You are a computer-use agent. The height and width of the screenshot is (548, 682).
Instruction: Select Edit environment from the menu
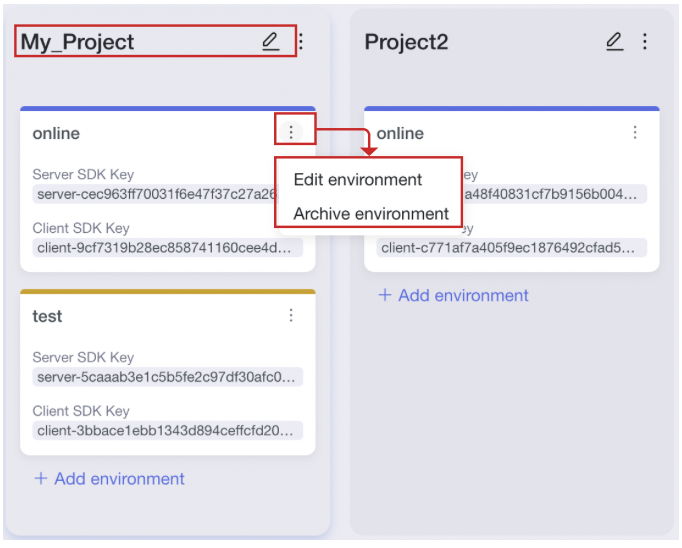(x=357, y=180)
